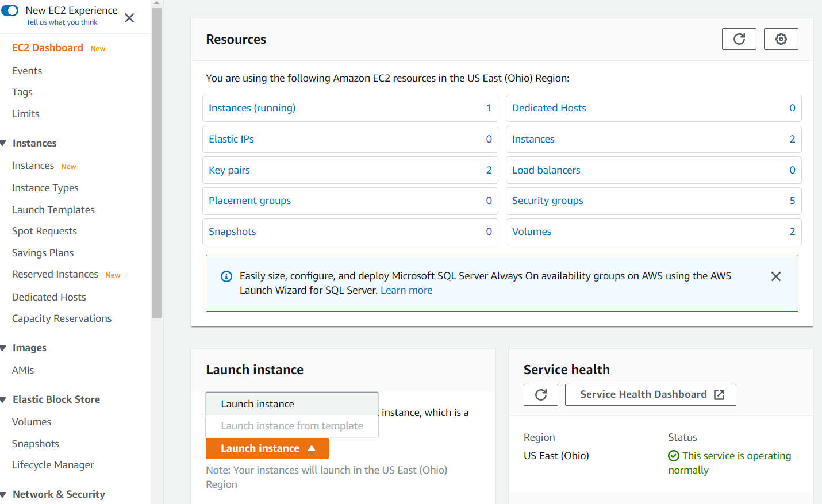The width and height of the screenshot is (822, 504).
Task: Refresh the Resources panel
Action: click(x=739, y=39)
